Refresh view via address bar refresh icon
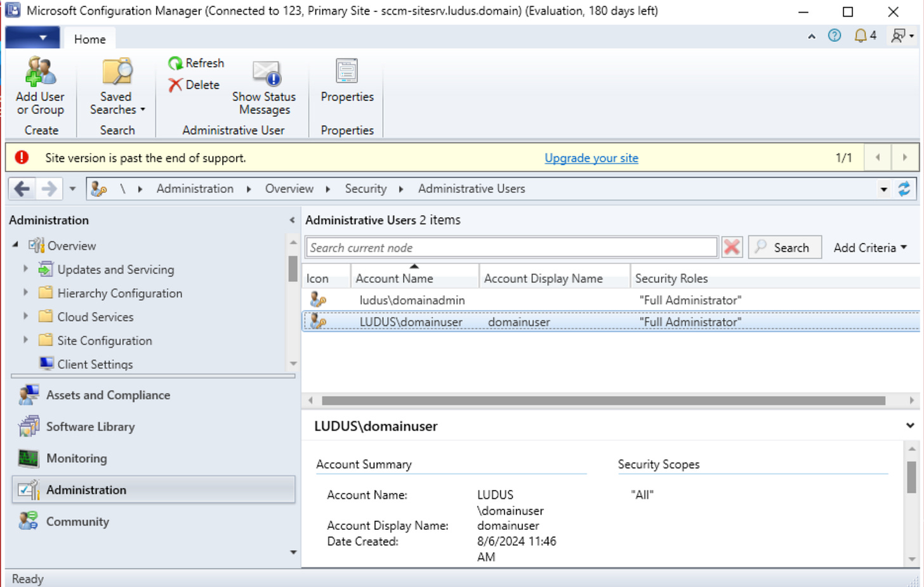Image resolution: width=924 pixels, height=587 pixels. (904, 188)
